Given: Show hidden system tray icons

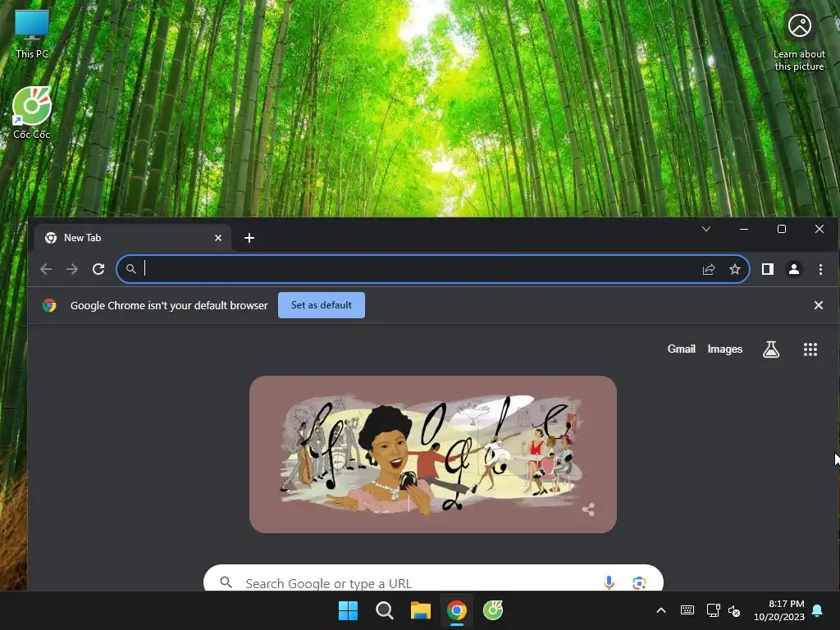Looking at the screenshot, I should tap(661, 610).
